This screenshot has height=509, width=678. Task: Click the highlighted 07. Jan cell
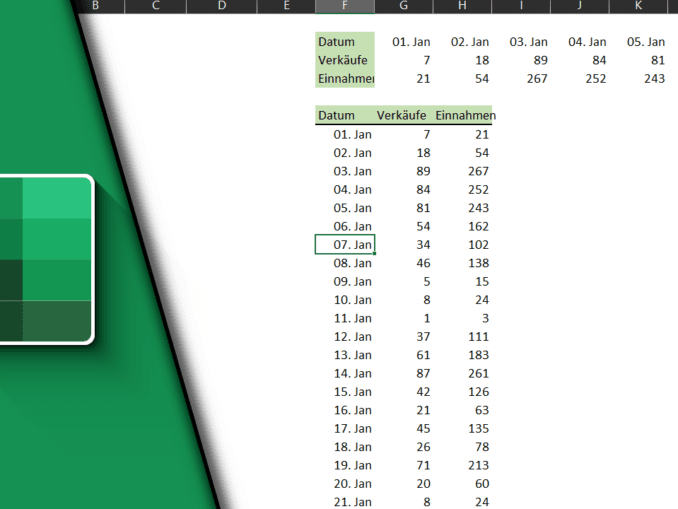click(345, 245)
